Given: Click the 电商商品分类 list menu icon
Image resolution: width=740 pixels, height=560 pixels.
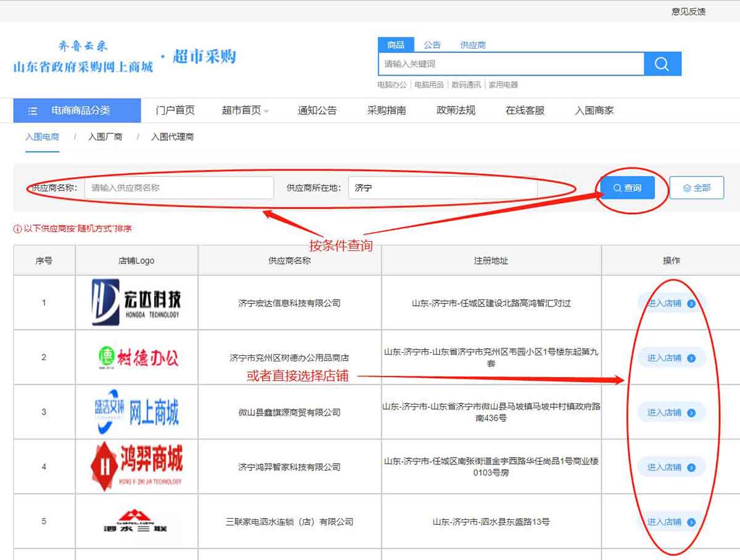Looking at the screenshot, I should click(33, 111).
